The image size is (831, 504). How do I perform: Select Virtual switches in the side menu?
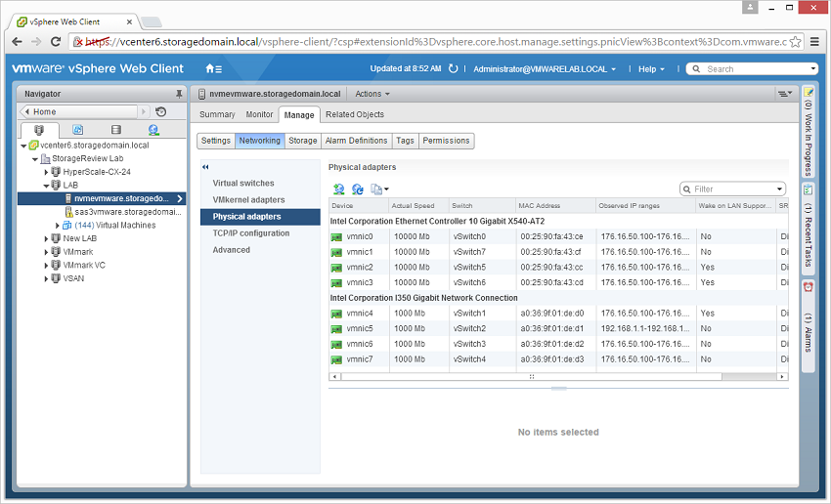pos(243,184)
